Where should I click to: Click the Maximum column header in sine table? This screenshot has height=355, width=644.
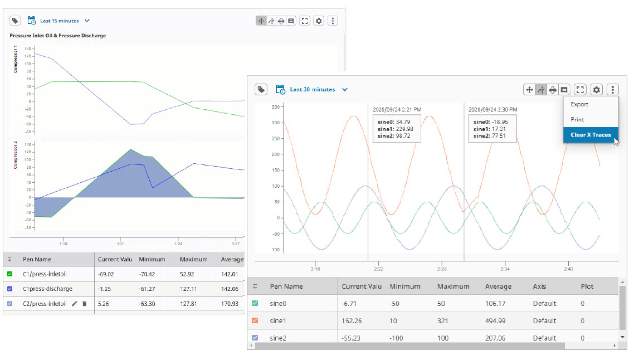pos(453,286)
